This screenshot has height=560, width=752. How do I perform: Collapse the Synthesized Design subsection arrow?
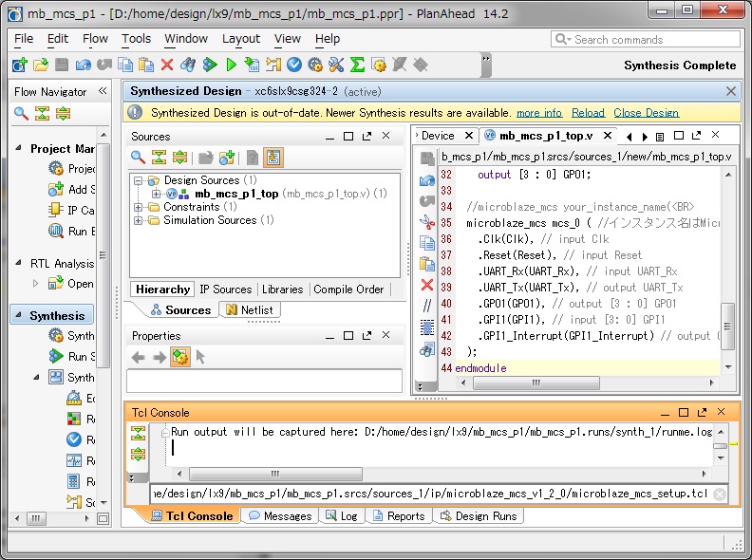(36, 377)
